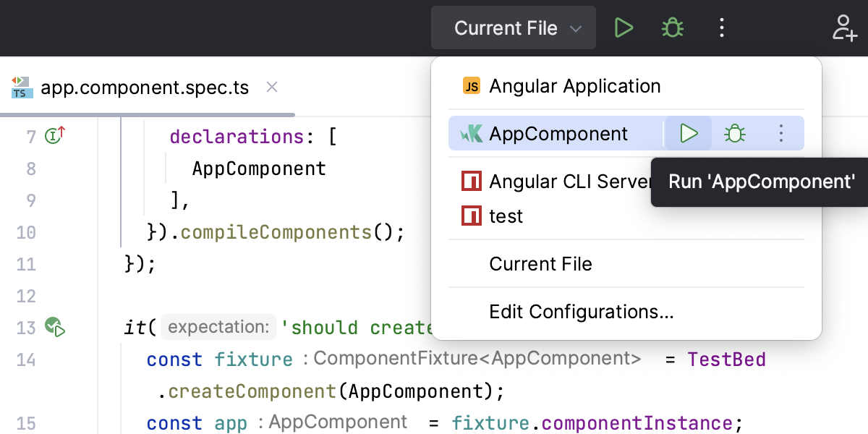Viewport: 868px width, 434px height.
Task: Choose Current File in the popup list
Action: pyautogui.click(x=540, y=264)
